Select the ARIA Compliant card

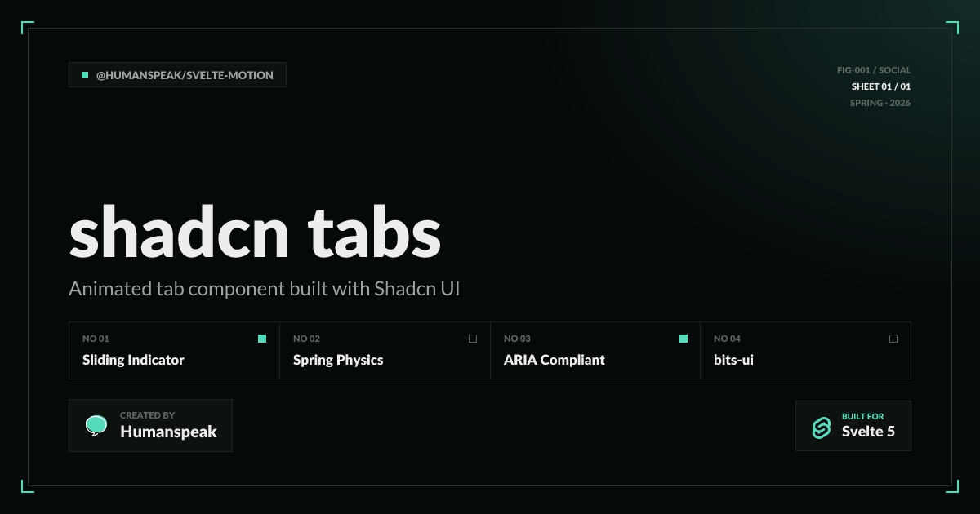pyautogui.click(x=595, y=350)
